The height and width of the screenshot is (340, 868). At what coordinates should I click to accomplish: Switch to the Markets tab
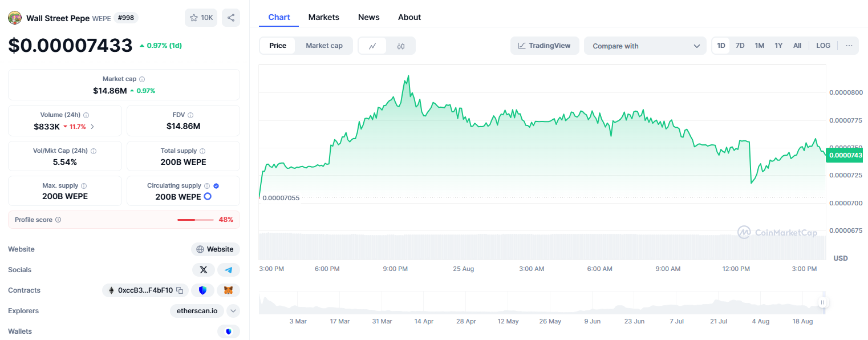(x=324, y=17)
